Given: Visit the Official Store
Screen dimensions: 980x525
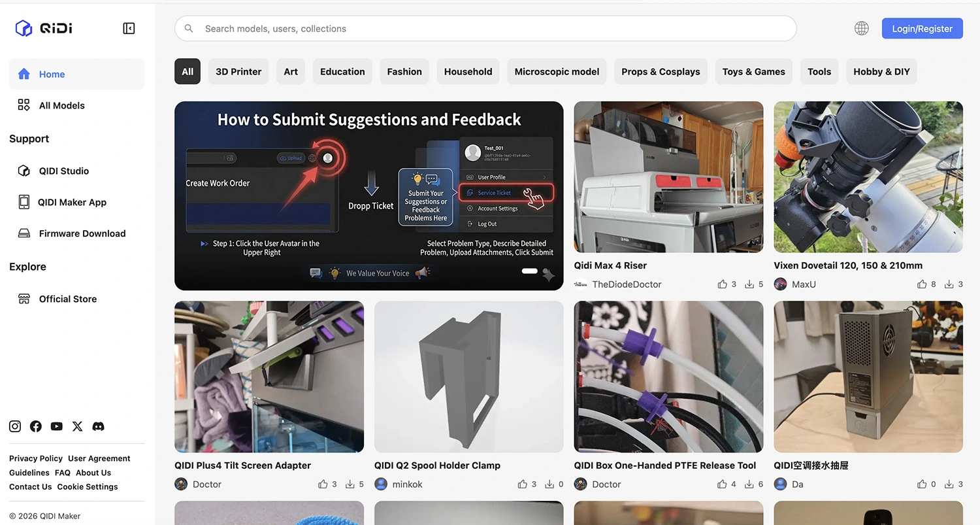Looking at the screenshot, I should (77, 299).
